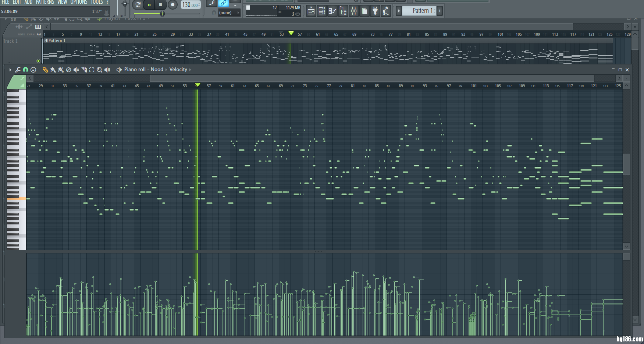Viewport: 644px width, 344px height.
Task: Toggle Track 1 mute LED
Action: click(x=38, y=61)
